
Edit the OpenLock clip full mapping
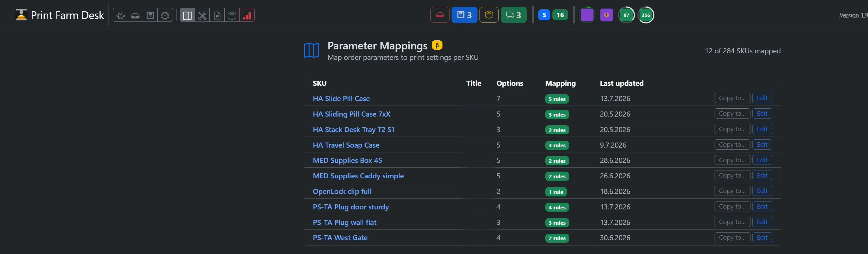(762, 191)
